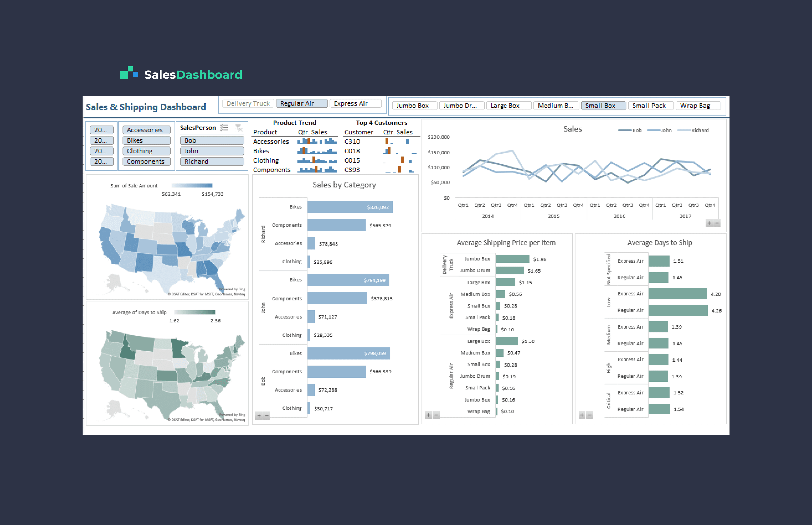This screenshot has height=525, width=812.
Task: Click the SalesPerson slicer clear filter icon
Action: pyautogui.click(x=239, y=128)
